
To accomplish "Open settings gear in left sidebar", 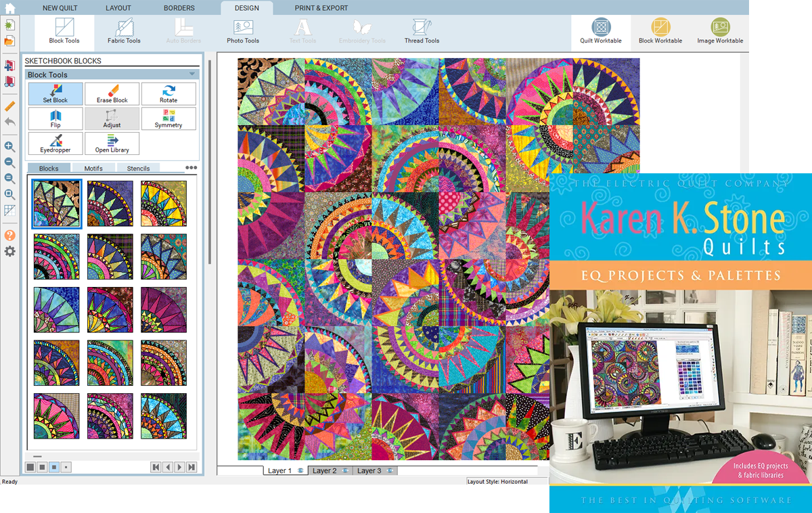I will click(9, 251).
